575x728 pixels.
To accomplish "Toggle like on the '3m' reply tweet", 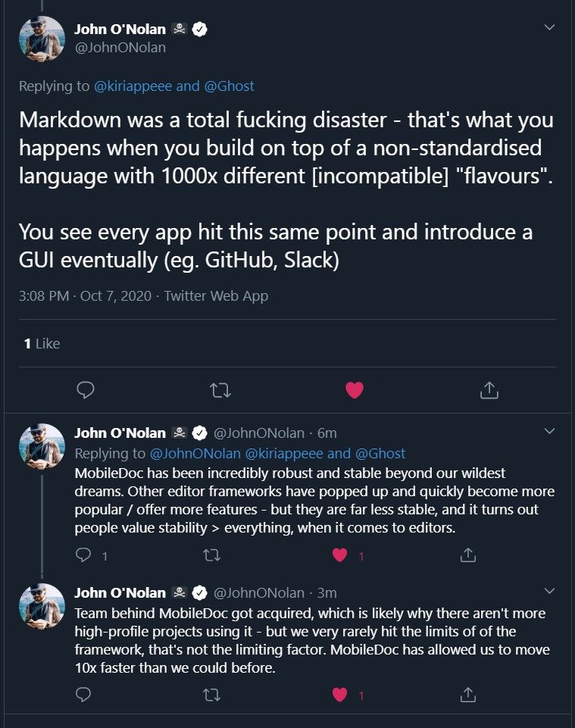I will pyautogui.click(x=340, y=694).
